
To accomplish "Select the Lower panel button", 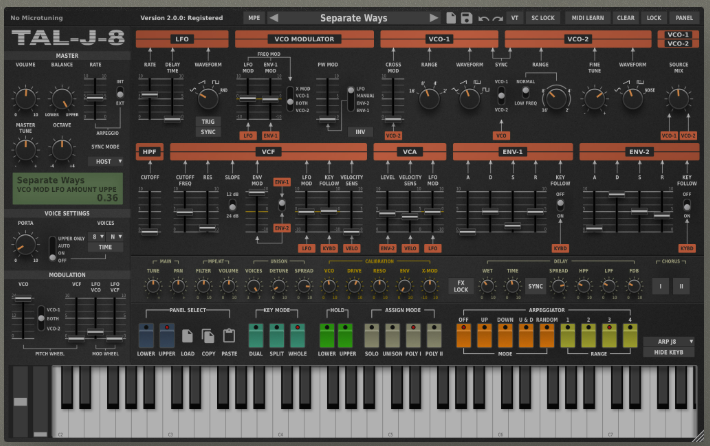I will click(x=146, y=336).
